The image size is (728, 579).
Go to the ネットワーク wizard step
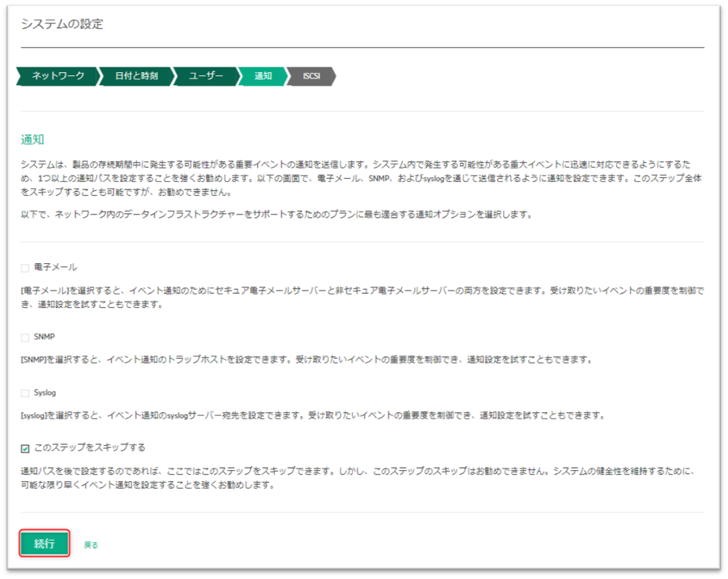pyautogui.click(x=58, y=76)
